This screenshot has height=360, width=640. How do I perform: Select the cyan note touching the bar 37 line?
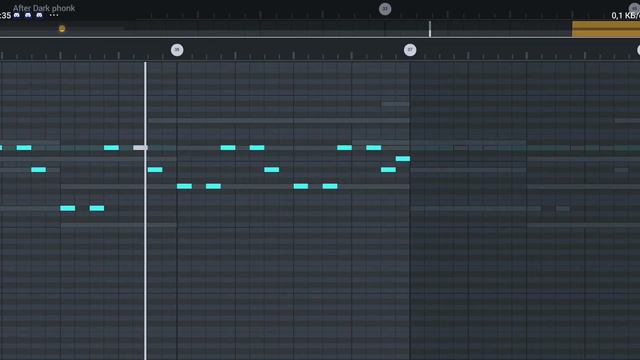[402, 158]
